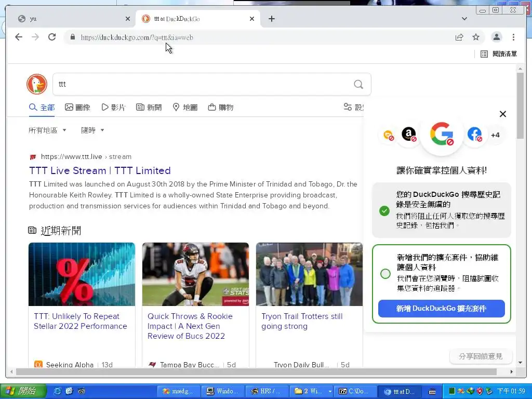This screenshot has width=532, height=399.
Task: Open 'TTT: Unlikely To Repeat' article
Action: [81, 321]
